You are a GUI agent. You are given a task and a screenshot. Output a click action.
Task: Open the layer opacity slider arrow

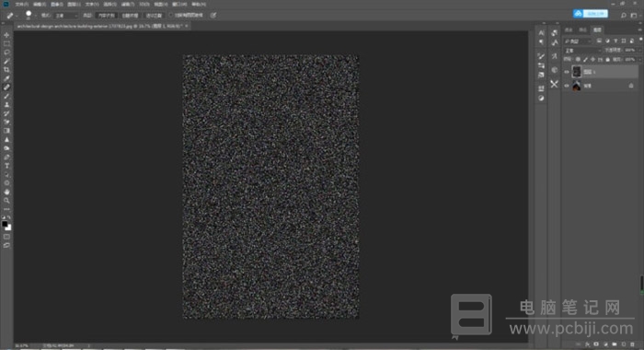(x=640, y=50)
